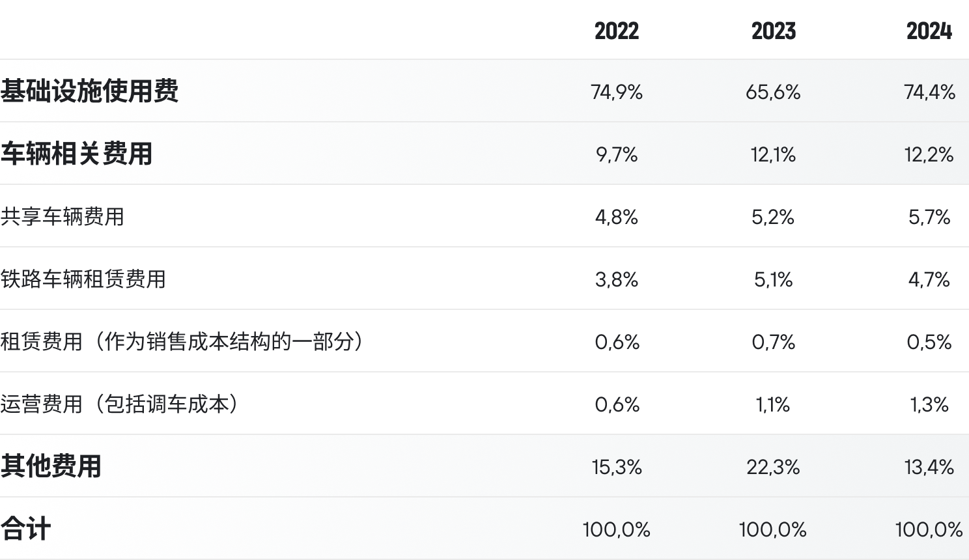This screenshot has width=969, height=560.
Task: Select the 1,3% cell for 运营费用
Action: [x=929, y=404]
